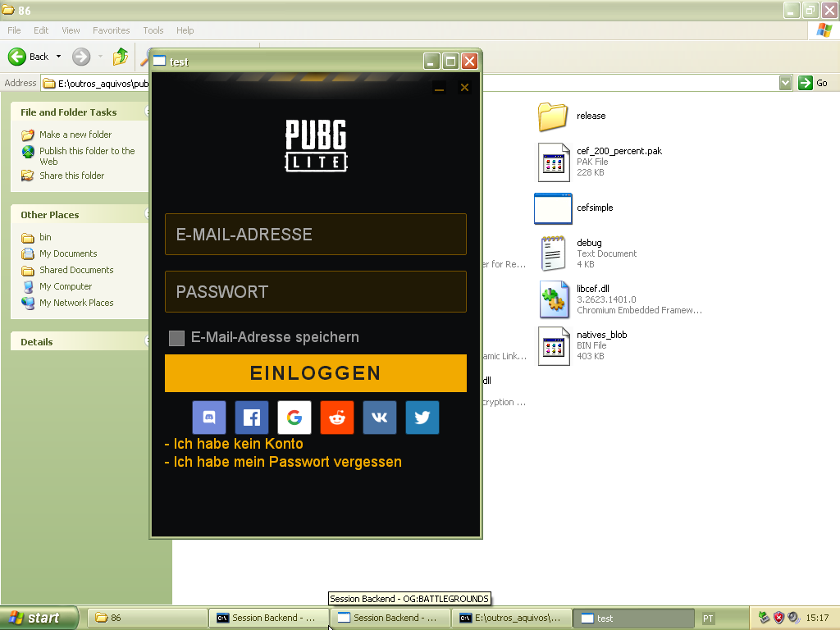Sign in with the Discord icon
Image resolution: width=840 pixels, height=630 pixels.
(209, 418)
